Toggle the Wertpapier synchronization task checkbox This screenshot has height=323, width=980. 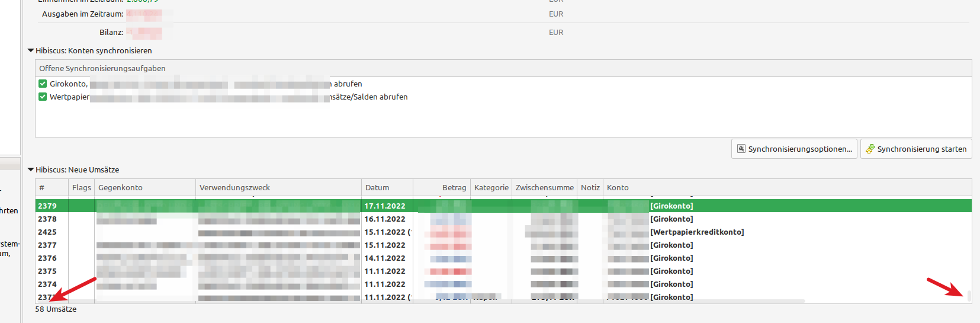(43, 97)
